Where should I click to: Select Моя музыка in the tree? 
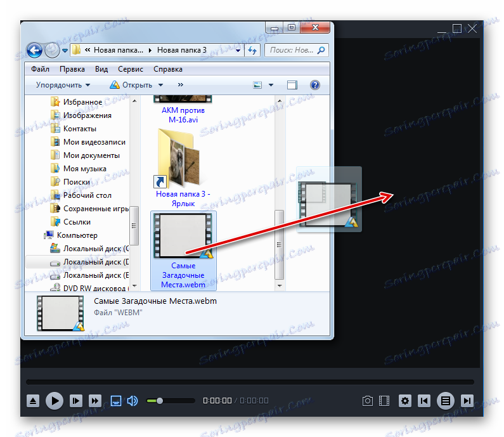tap(79, 169)
